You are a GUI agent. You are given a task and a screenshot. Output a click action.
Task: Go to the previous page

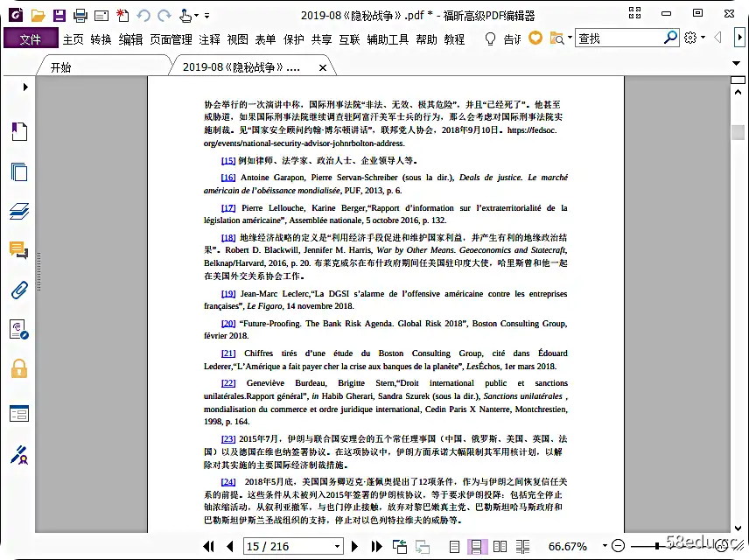(230, 546)
